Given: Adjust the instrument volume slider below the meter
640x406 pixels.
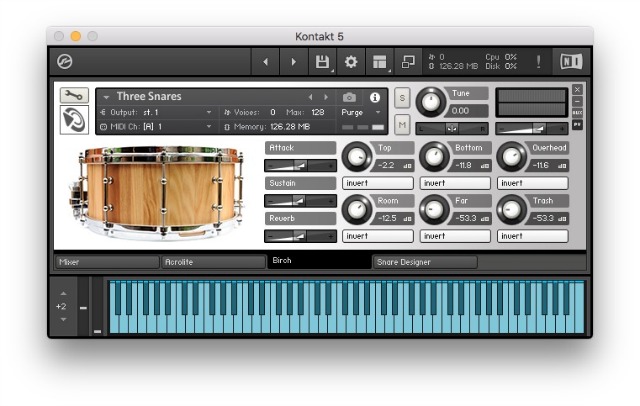Looking at the screenshot, I should pyautogui.click(x=532, y=129).
